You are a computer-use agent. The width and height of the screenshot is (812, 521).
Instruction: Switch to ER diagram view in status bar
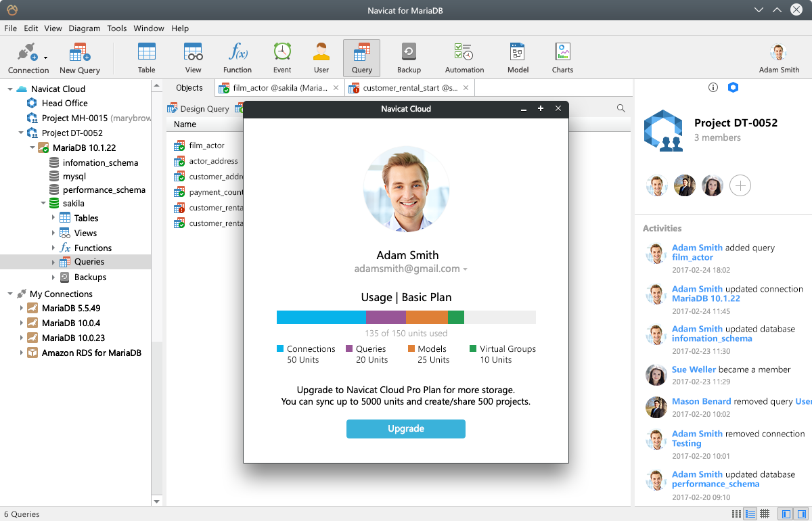[765, 514]
